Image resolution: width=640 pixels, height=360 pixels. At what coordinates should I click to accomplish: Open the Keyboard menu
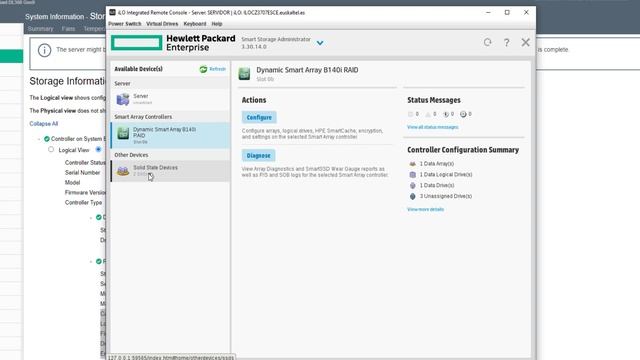[195, 24]
